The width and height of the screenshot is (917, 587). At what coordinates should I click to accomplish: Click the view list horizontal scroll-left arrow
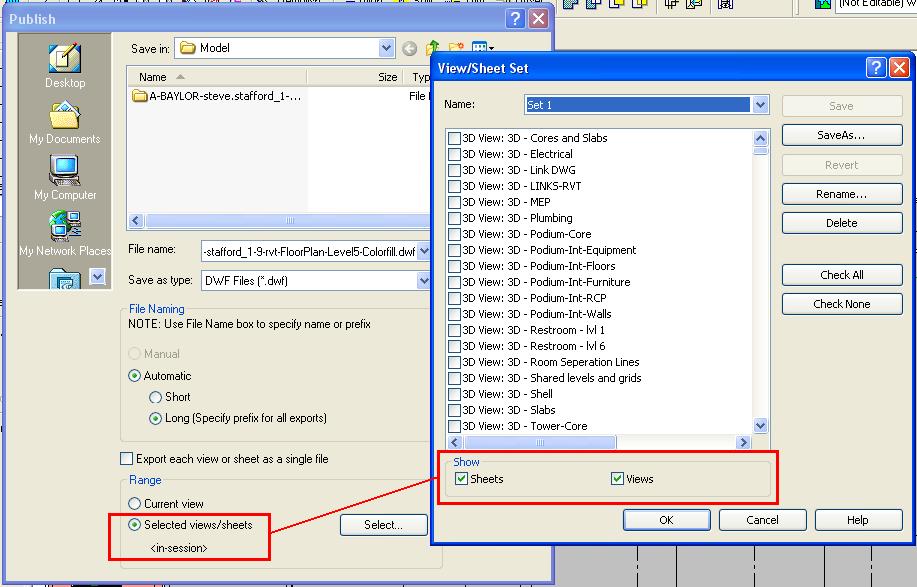point(455,442)
